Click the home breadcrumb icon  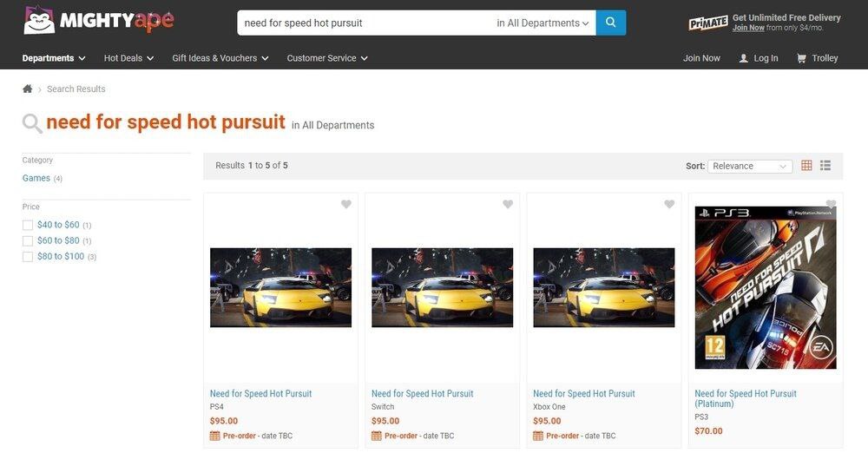point(27,89)
